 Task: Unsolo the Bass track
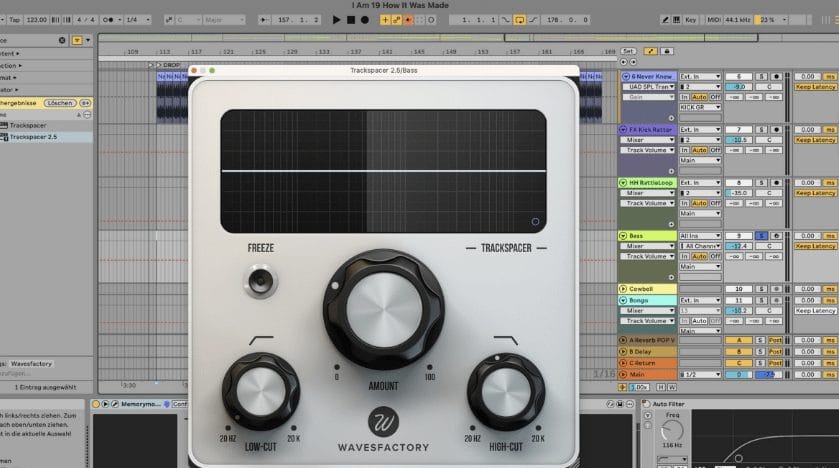(762, 235)
